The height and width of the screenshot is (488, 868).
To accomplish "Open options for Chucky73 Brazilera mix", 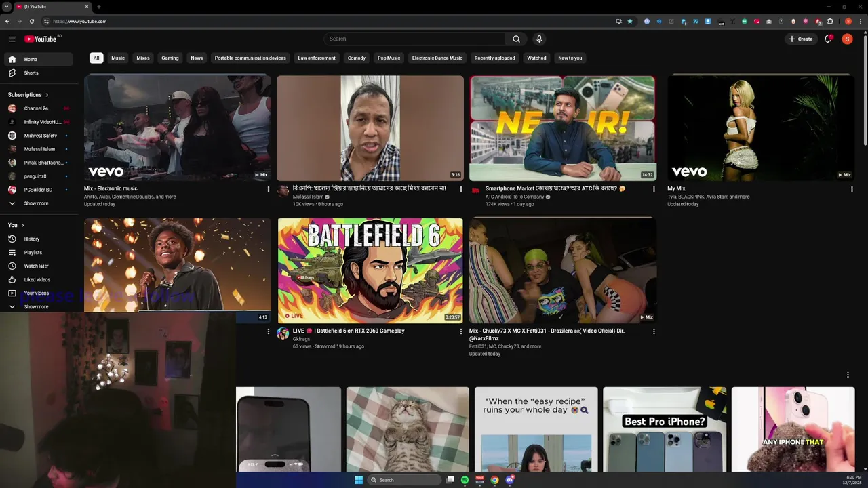I will (654, 331).
